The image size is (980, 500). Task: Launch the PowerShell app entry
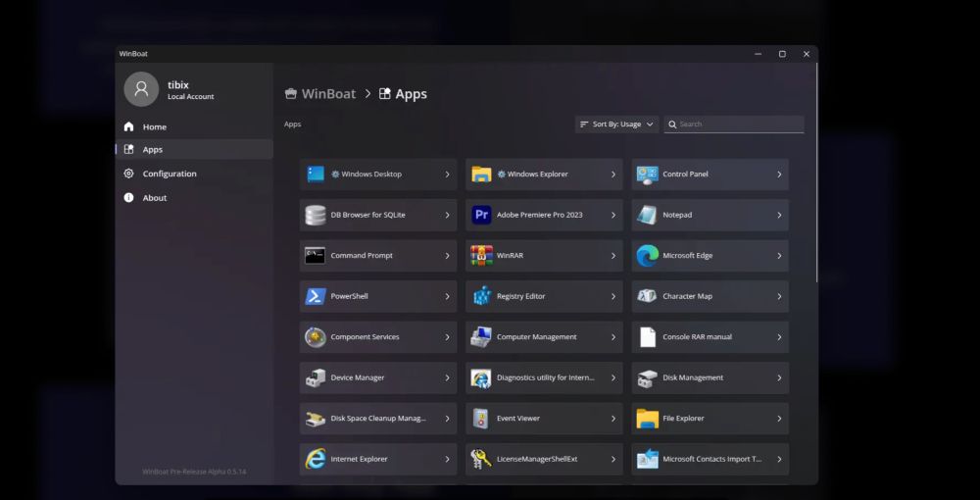pyautogui.click(x=378, y=296)
